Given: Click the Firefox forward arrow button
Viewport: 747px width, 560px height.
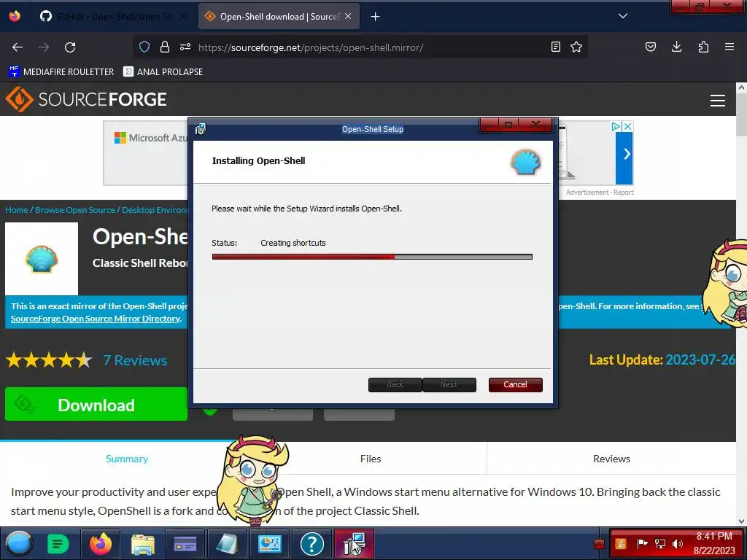Looking at the screenshot, I should 44,47.
